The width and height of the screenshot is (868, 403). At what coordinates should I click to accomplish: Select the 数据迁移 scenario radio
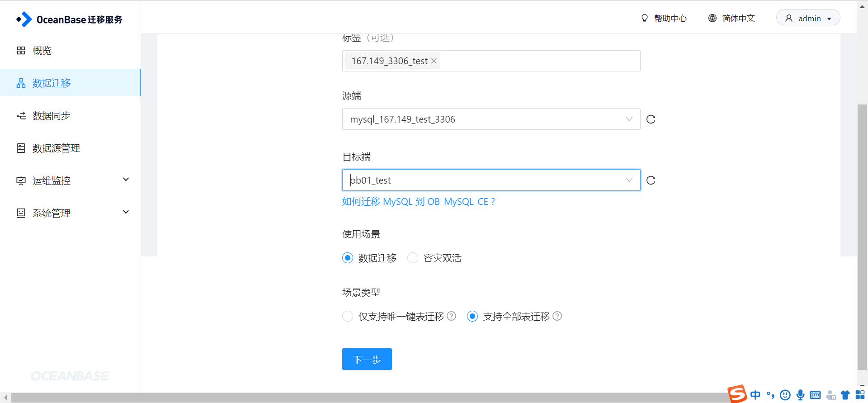[x=347, y=258]
